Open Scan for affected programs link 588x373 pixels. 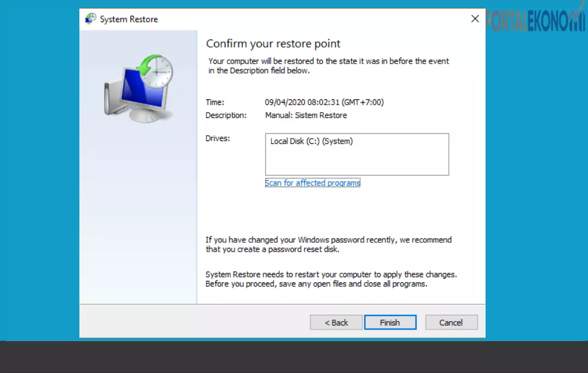(x=313, y=183)
